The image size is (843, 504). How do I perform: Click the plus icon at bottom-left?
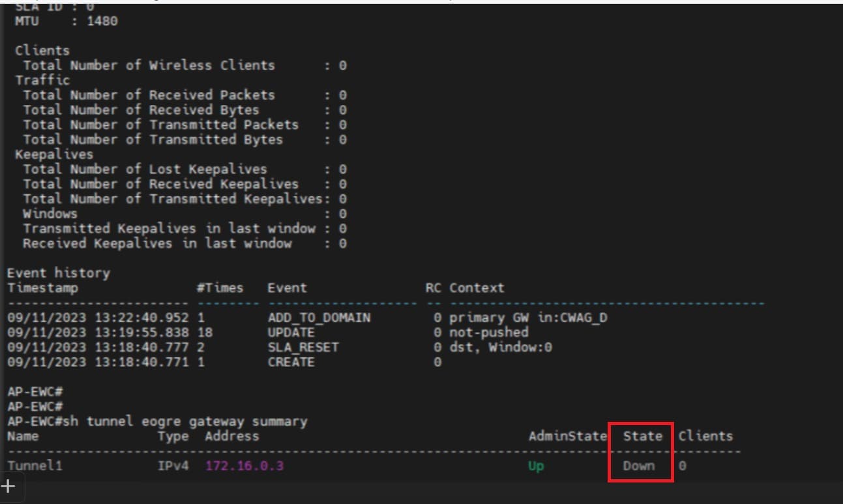click(8, 486)
